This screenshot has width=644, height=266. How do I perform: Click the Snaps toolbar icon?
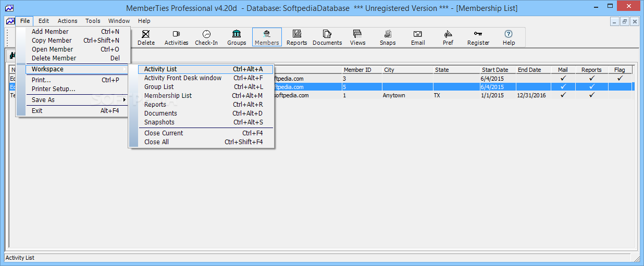click(388, 37)
